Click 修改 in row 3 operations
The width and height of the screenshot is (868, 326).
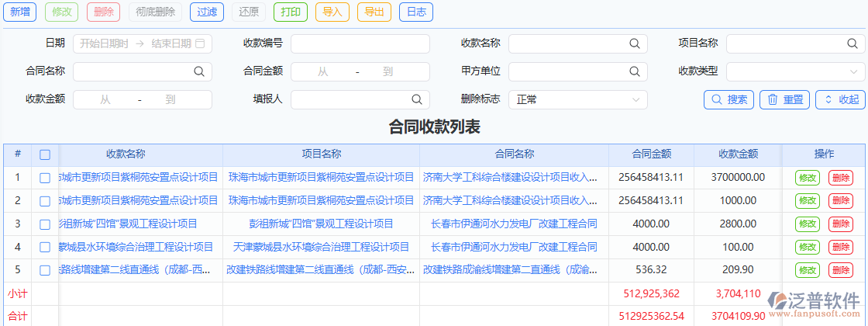point(808,224)
